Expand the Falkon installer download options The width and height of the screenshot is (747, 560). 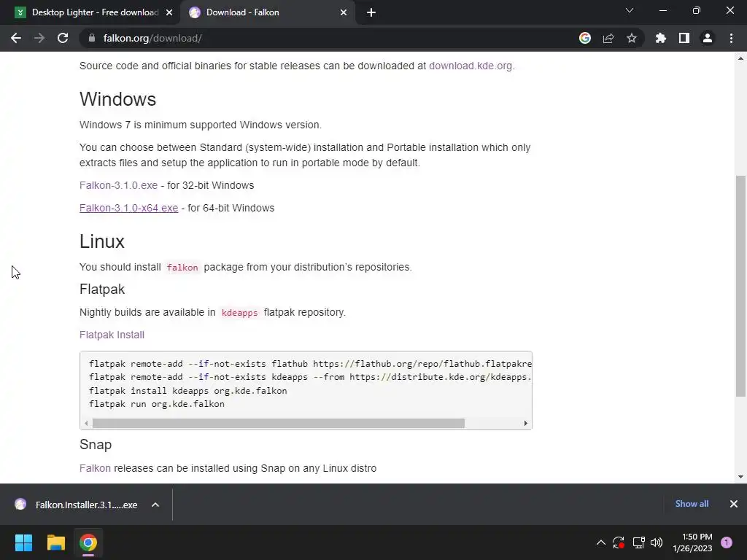tap(155, 505)
